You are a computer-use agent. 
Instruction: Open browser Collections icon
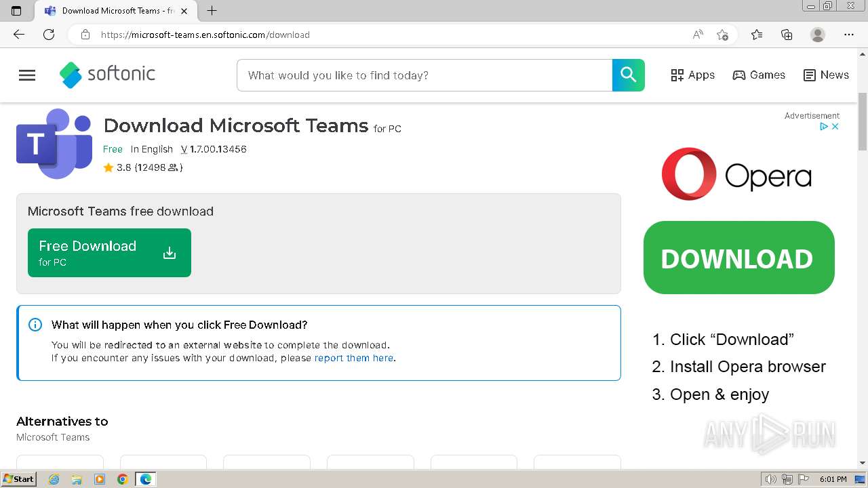(787, 35)
